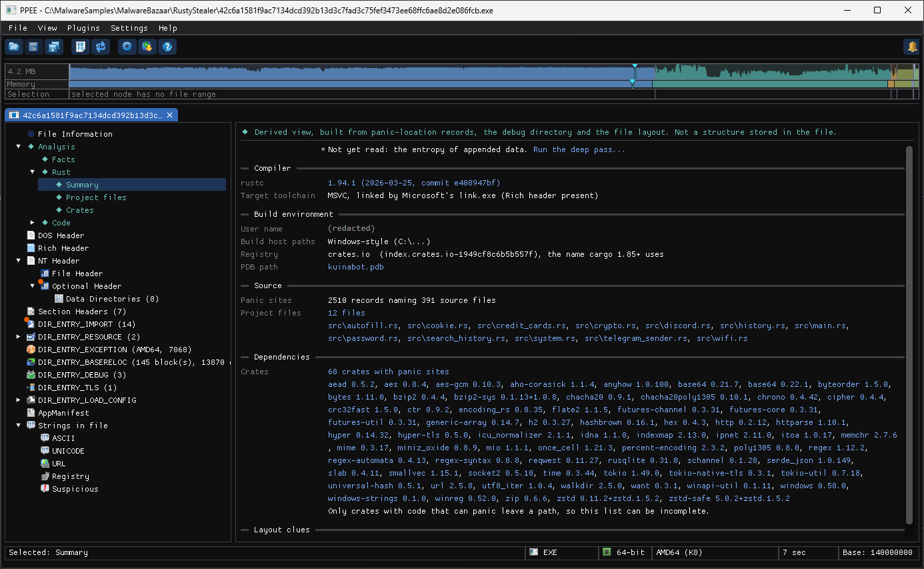Click the cyan marker on the entropy map

coord(635,66)
